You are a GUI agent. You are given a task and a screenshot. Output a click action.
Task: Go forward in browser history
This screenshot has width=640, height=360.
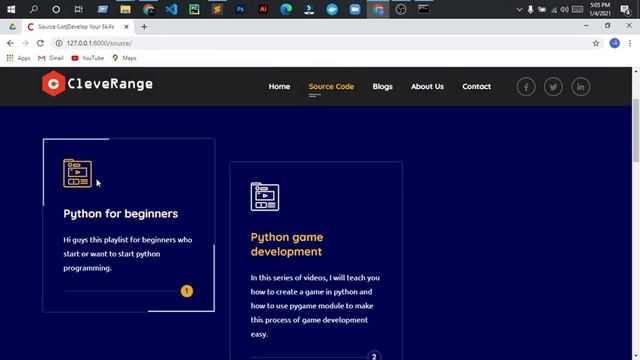(25, 43)
